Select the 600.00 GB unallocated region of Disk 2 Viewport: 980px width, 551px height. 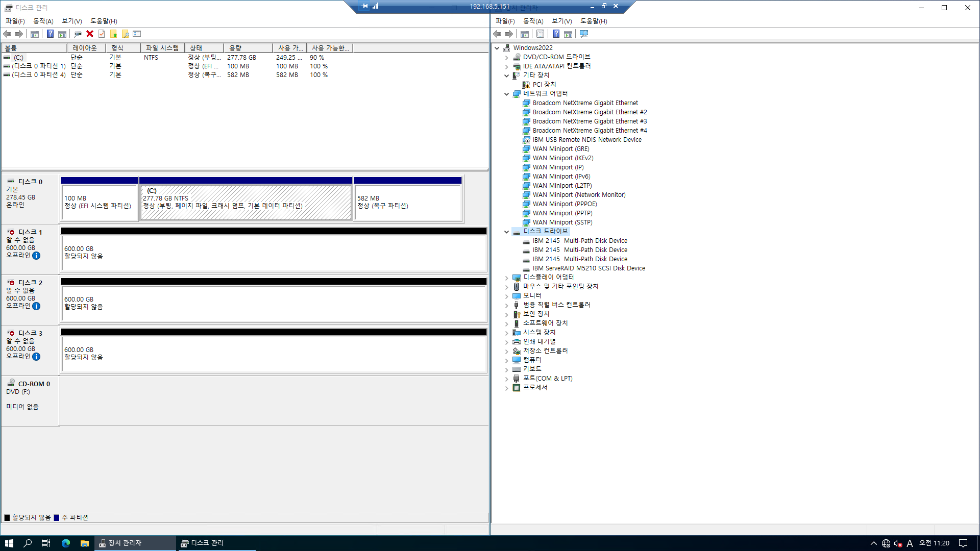pyautogui.click(x=274, y=303)
